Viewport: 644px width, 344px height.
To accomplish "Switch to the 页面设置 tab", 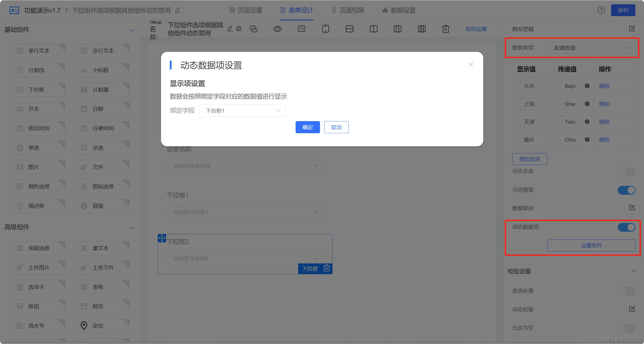I will pyautogui.click(x=246, y=10).
